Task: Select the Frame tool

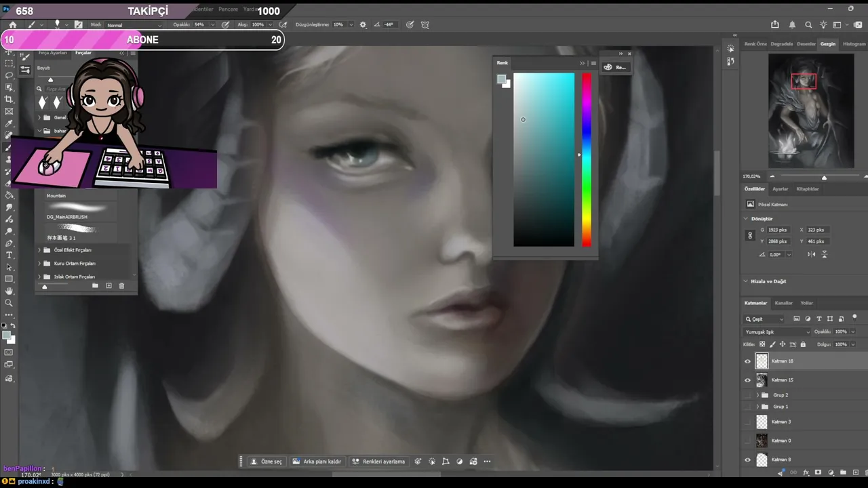Action: 9,111
